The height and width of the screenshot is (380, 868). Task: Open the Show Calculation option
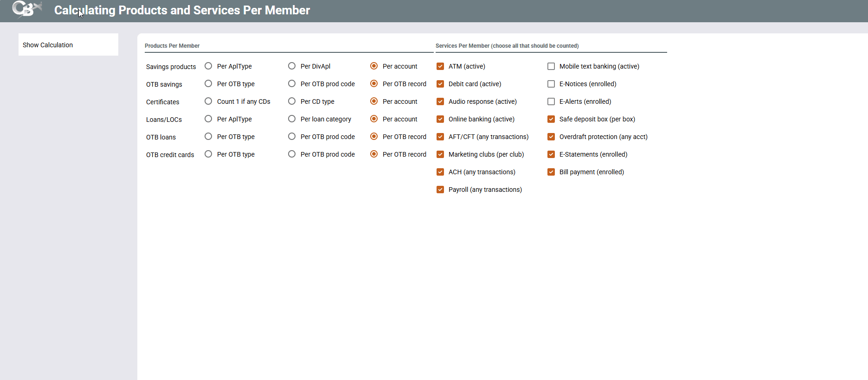tap(48, 45)
